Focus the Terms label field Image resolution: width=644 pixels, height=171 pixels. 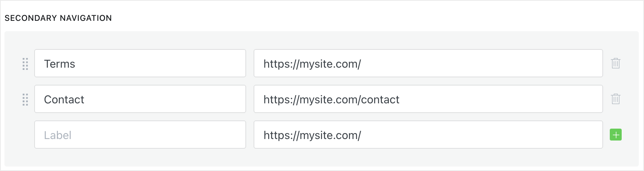(140, 64)
